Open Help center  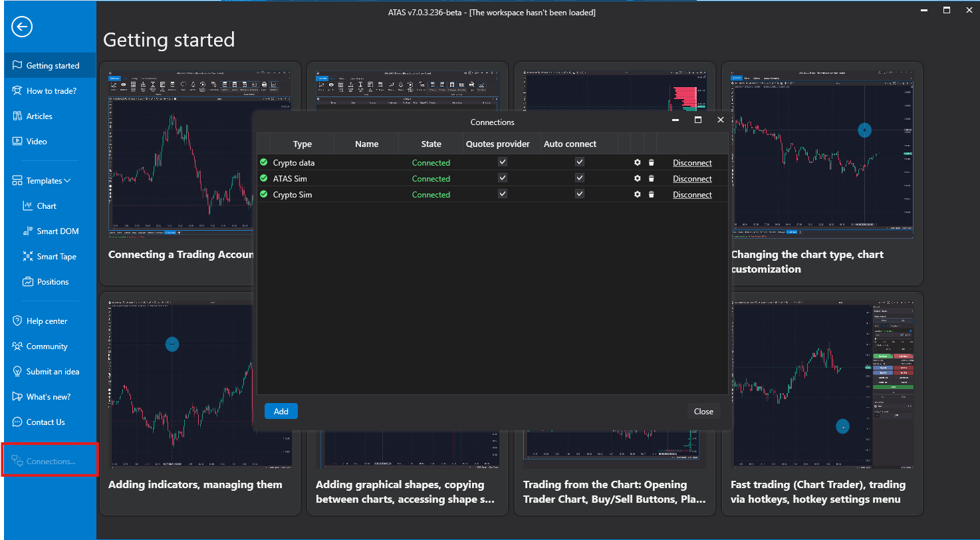coord(50,321)
